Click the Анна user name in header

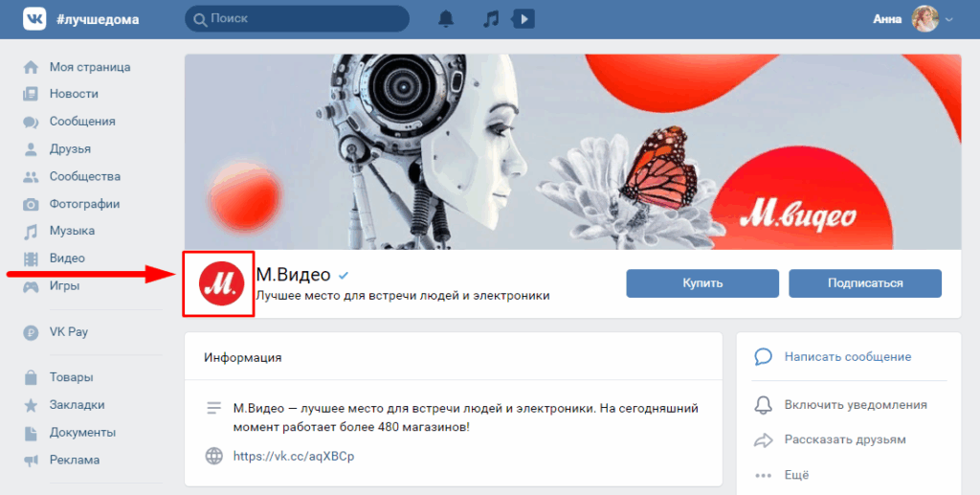[887, 19]
